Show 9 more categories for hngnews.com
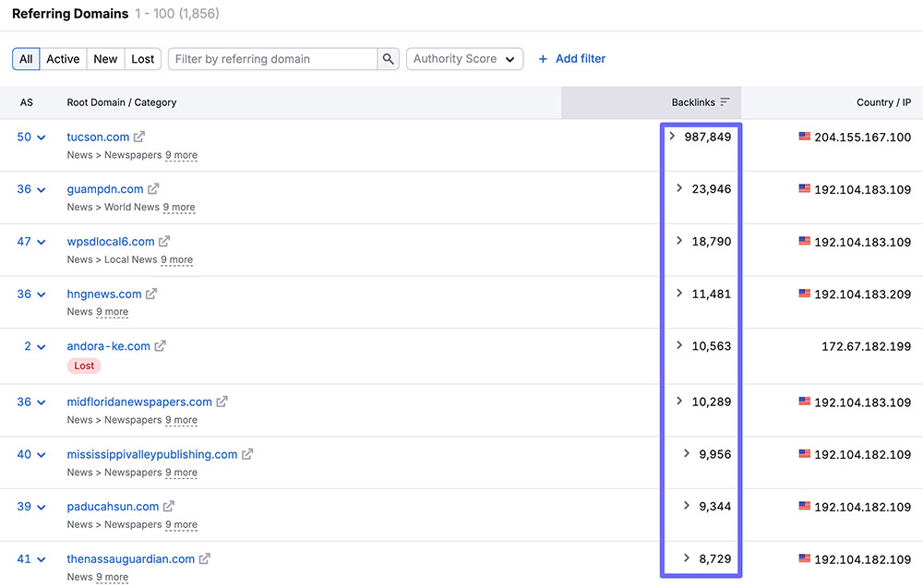This screenshot has height=588, width=923. [x=112, y=312]
